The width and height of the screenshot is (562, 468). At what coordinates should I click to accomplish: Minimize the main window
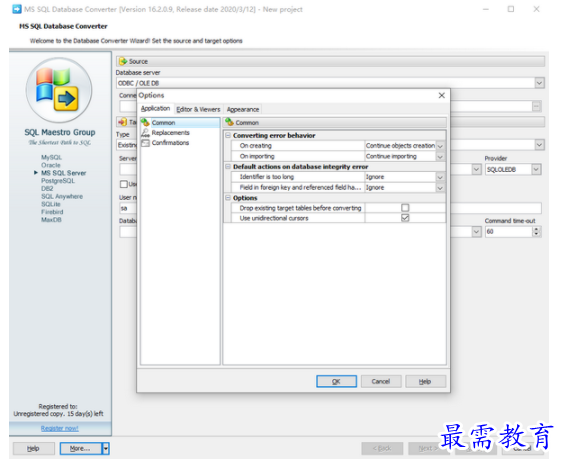(x=486, y=9)
